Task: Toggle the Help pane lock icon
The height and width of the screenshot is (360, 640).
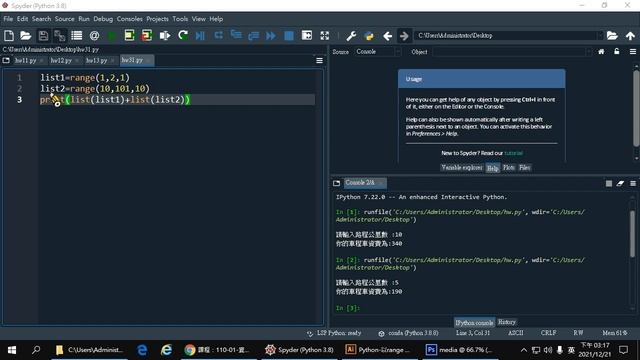Action: tap(617, 51)
